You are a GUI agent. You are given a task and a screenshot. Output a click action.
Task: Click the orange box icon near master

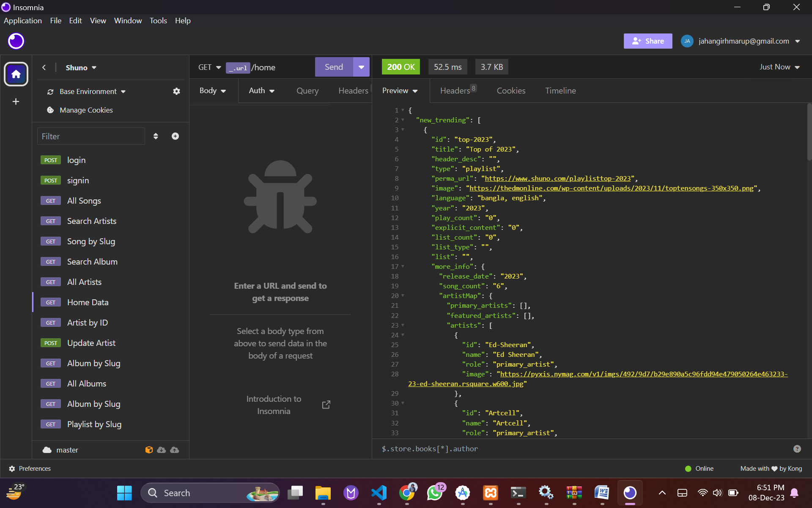149,450
